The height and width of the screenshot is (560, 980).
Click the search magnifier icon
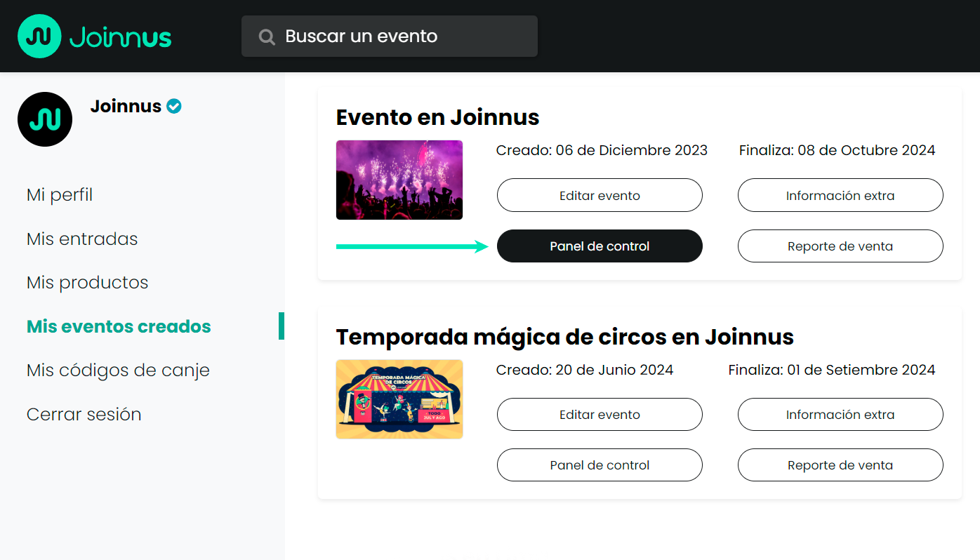point(266,36)
